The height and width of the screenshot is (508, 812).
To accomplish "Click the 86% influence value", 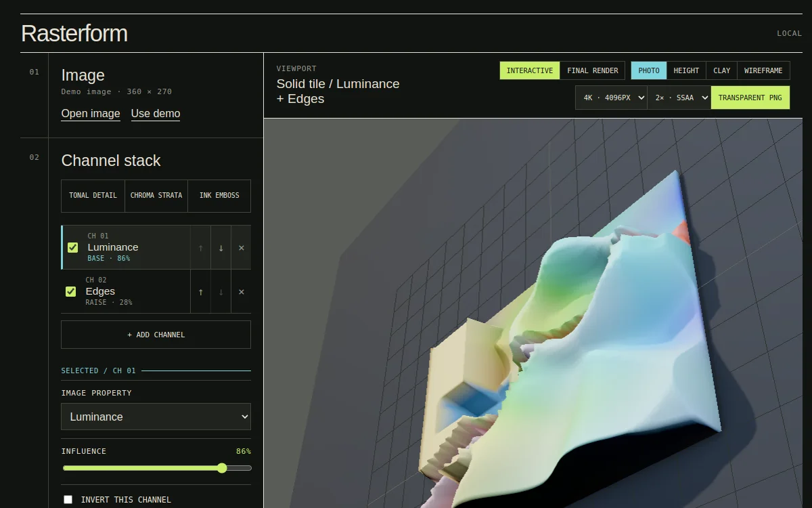I will 243,451.
